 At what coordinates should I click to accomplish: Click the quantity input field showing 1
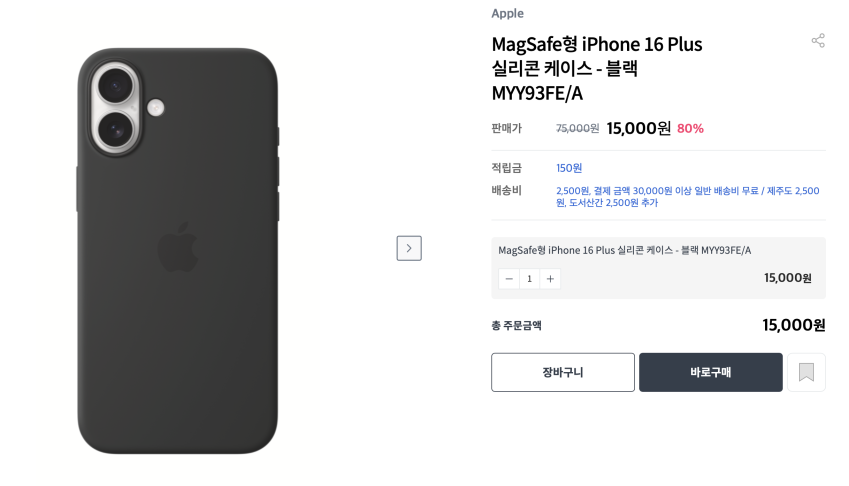[530, 279]
